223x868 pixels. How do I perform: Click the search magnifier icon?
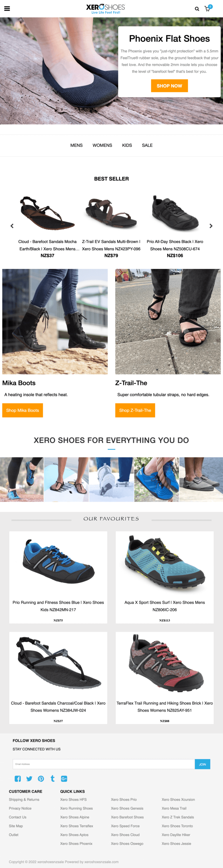197,9
